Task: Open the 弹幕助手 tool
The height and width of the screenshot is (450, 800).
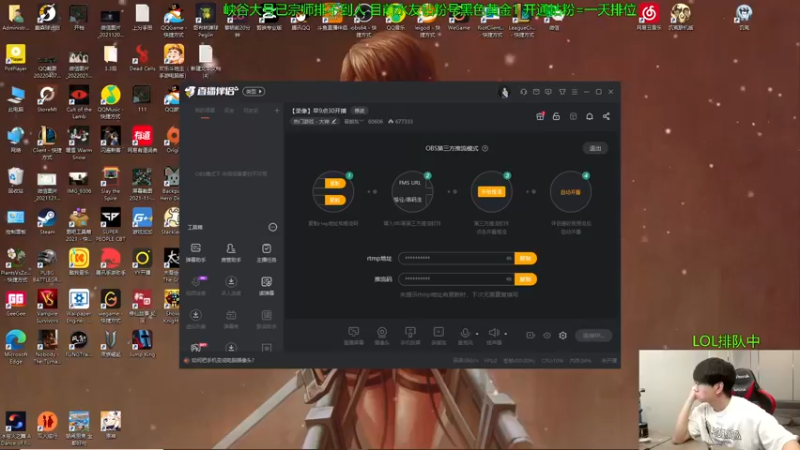Action: (x=196, y=253)
